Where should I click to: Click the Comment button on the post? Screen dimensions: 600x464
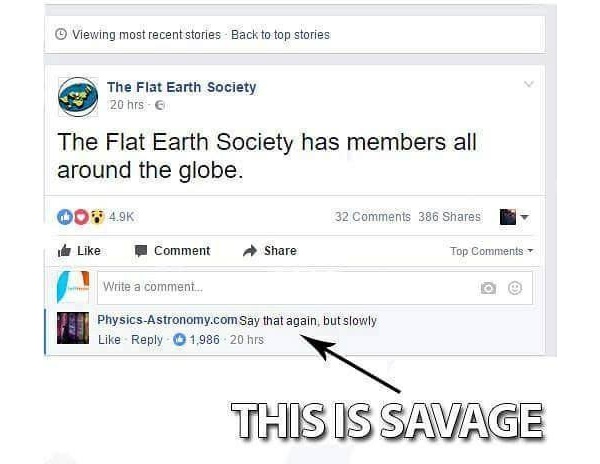coord(172,251)
